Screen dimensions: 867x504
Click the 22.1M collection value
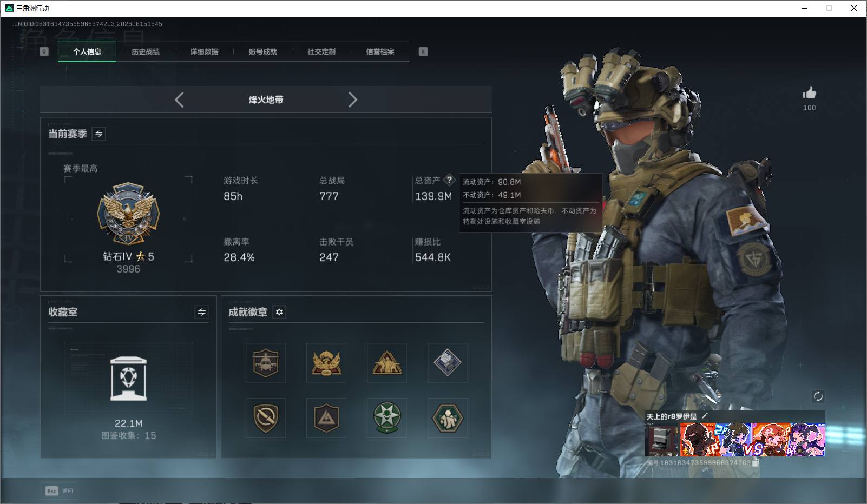coord(128,423)
